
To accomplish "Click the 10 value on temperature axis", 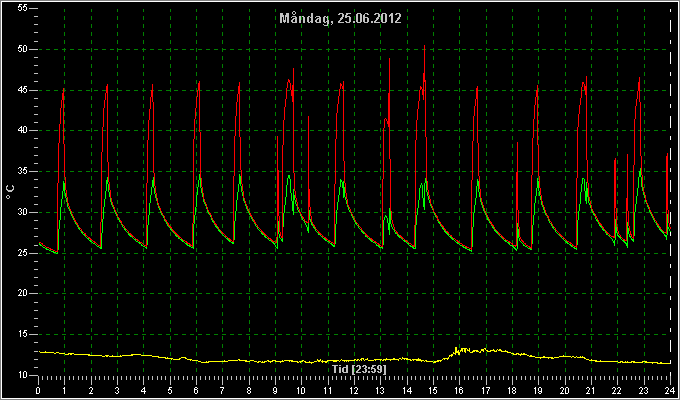I will pos(23,375).
